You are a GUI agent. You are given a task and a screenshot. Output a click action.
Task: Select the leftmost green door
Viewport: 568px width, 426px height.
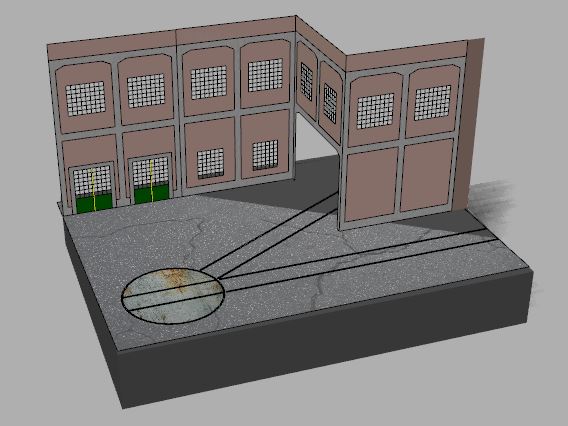(x=93, y=188)
